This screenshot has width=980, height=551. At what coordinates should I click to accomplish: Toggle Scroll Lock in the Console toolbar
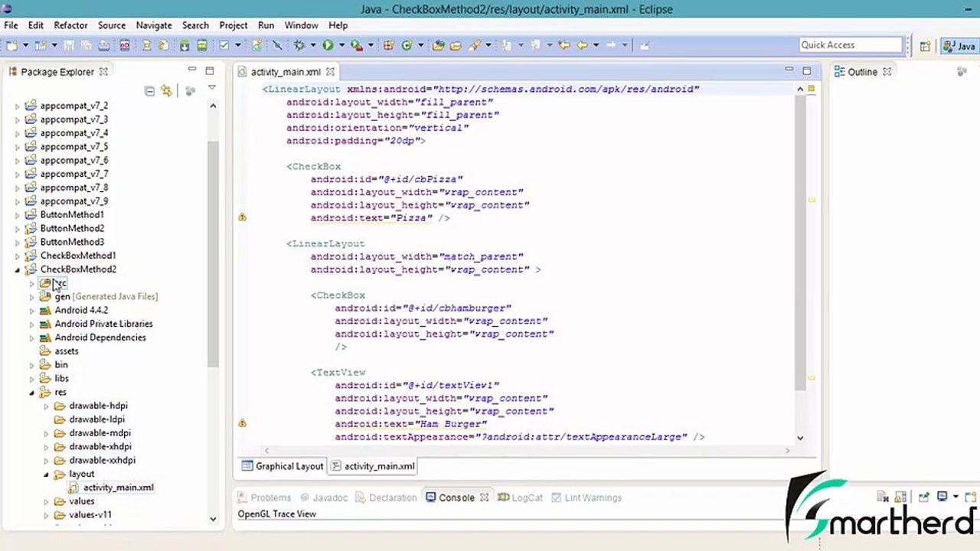tap(900, 497)
